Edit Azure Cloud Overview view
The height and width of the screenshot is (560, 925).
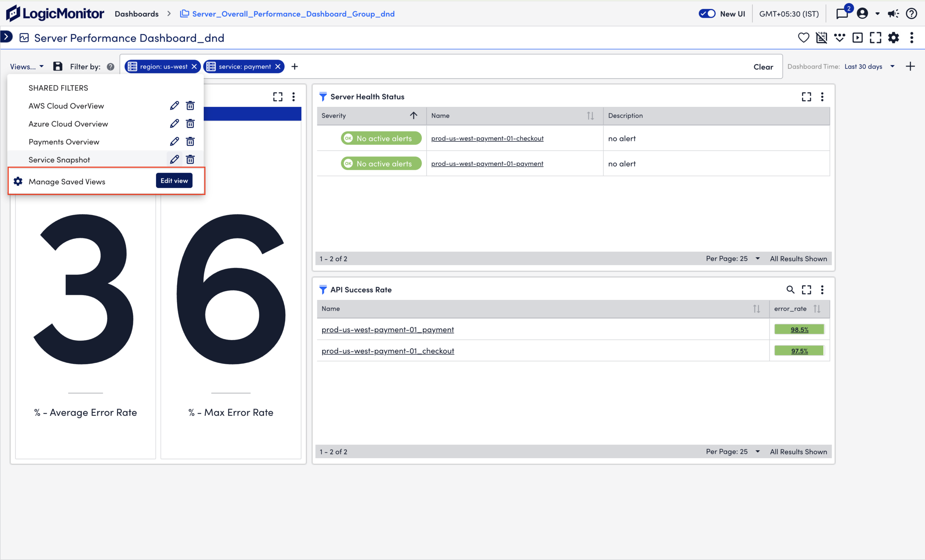[174, 124]
